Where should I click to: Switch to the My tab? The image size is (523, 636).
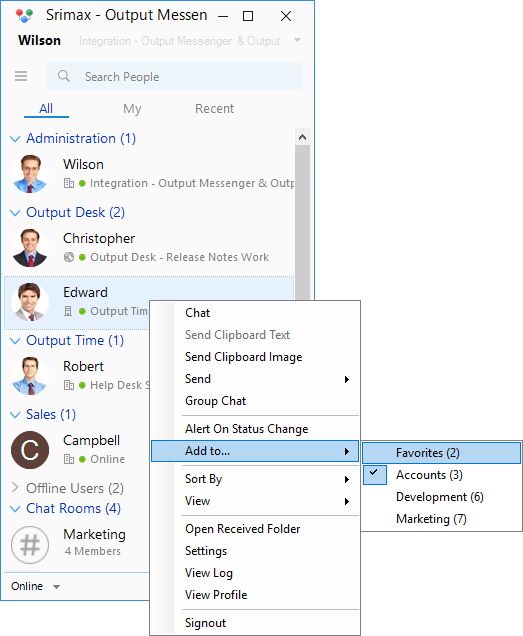point(132,109)
